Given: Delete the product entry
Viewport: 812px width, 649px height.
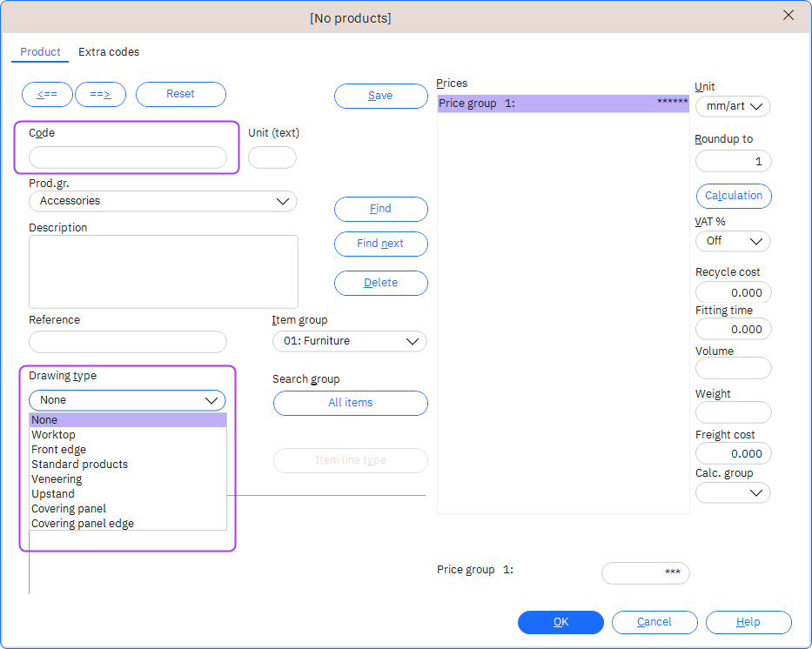Looking at the screenshot, I should click(x=380, y=283).
